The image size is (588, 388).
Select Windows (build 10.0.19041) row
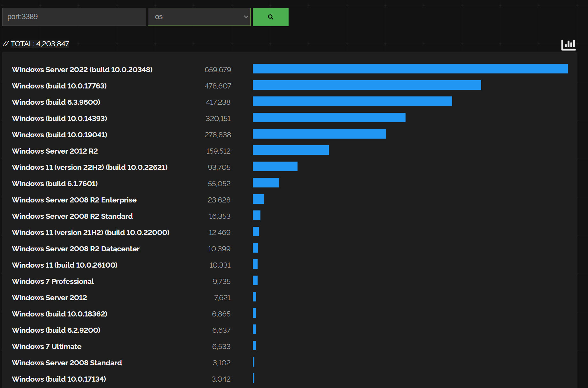click(59, 135)
